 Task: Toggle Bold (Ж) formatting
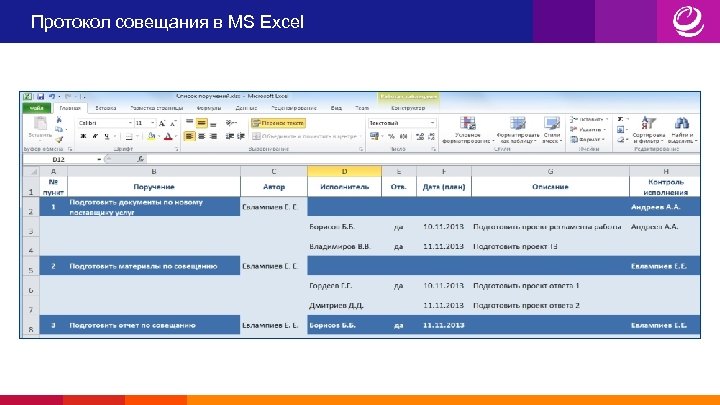tap(83, 136)
